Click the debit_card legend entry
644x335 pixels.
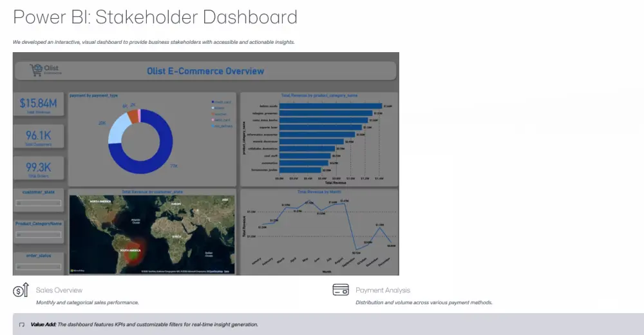click(x=221, y=120)
